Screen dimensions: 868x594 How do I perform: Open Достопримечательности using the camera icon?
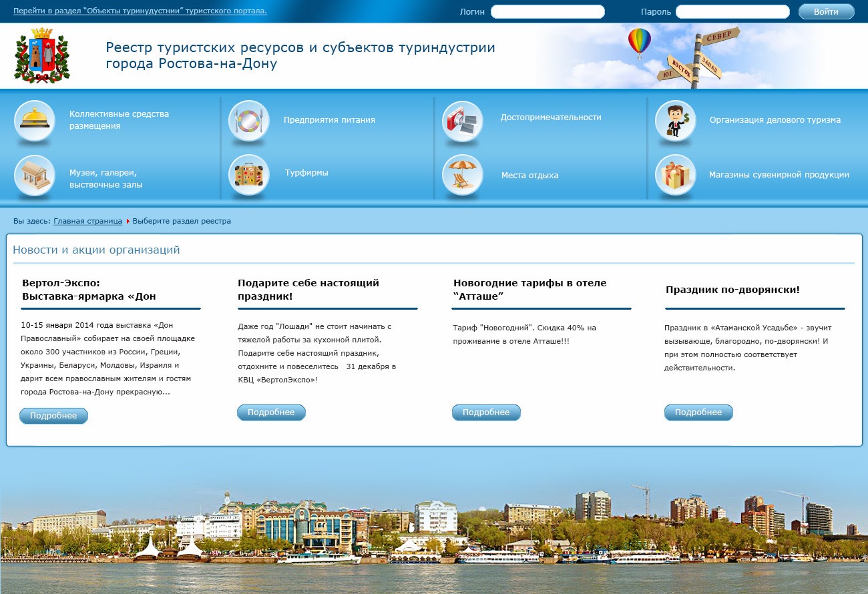click(462, 122)
